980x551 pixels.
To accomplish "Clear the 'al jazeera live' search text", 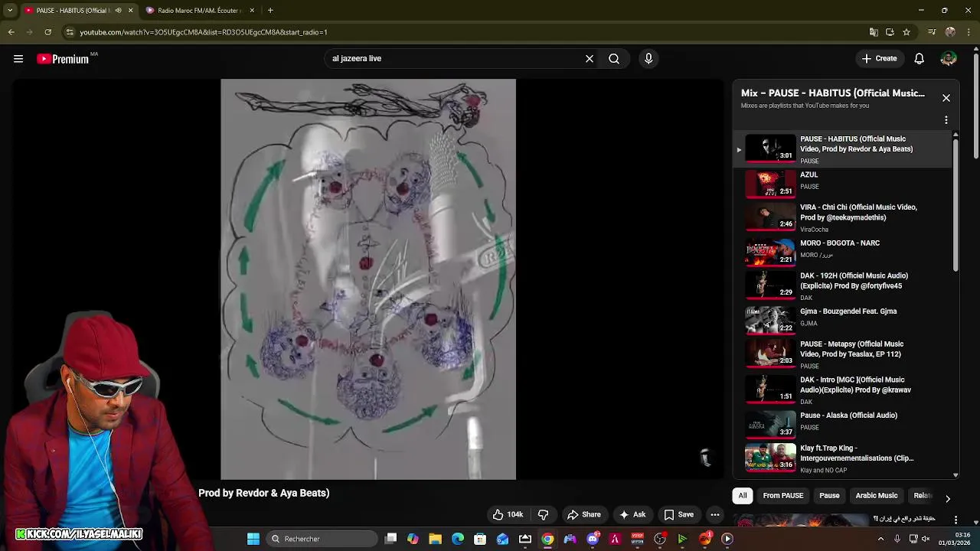I will (590, 59).
